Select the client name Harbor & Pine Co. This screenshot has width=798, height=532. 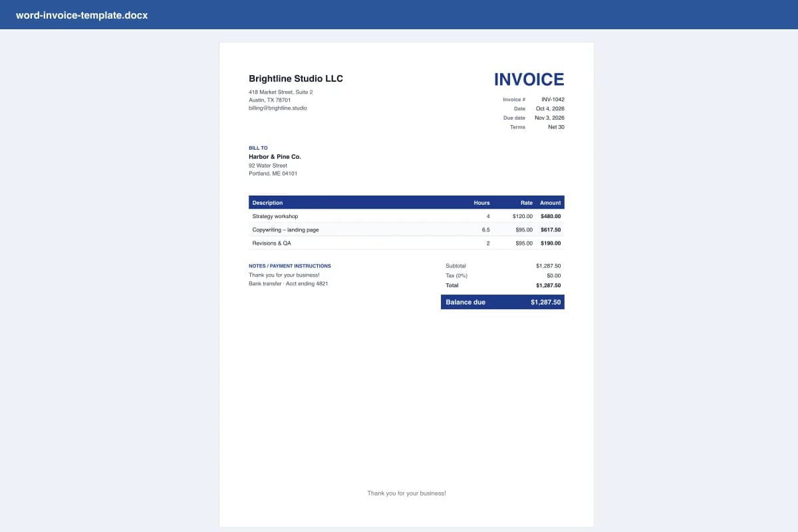click(275, 157)
